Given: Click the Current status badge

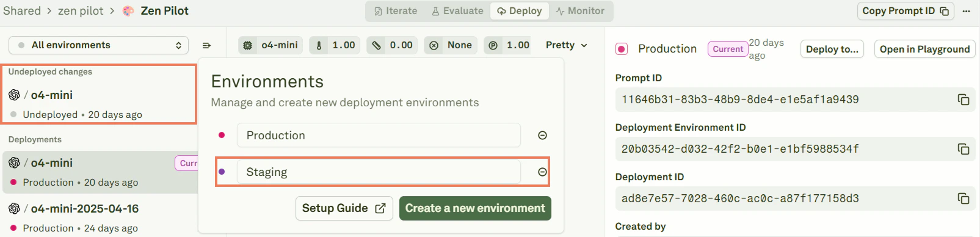Looking at the screenshot, I should click(728, 49).
